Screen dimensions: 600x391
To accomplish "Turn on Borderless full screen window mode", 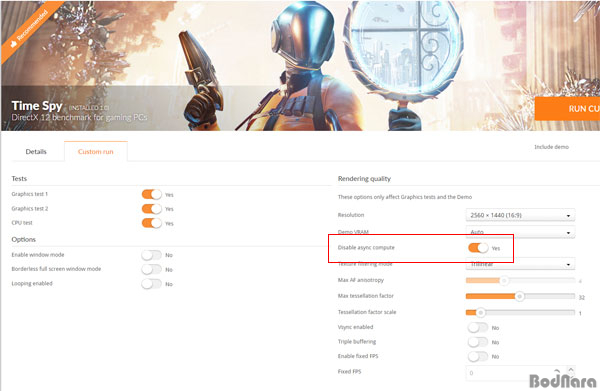I will point(152,269).
